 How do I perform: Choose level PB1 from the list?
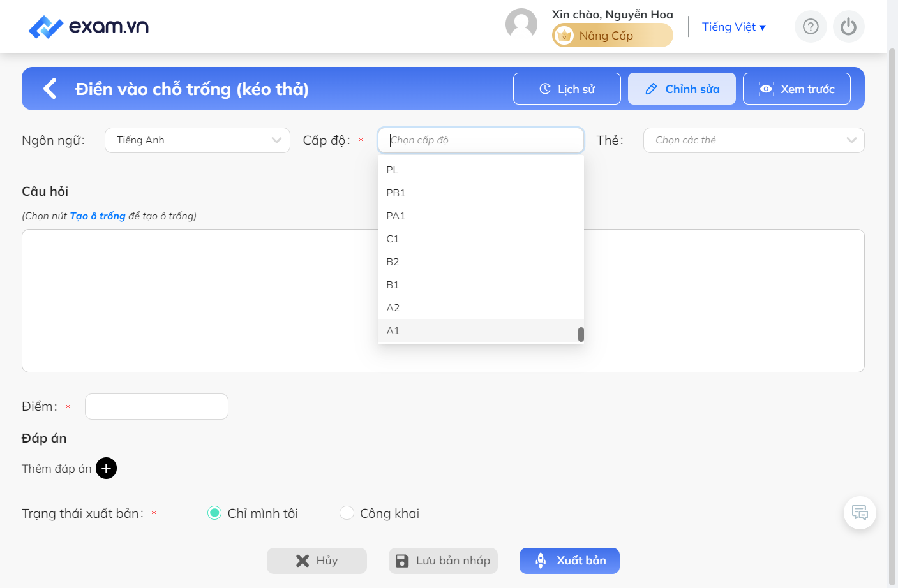(x=481, y=193)
